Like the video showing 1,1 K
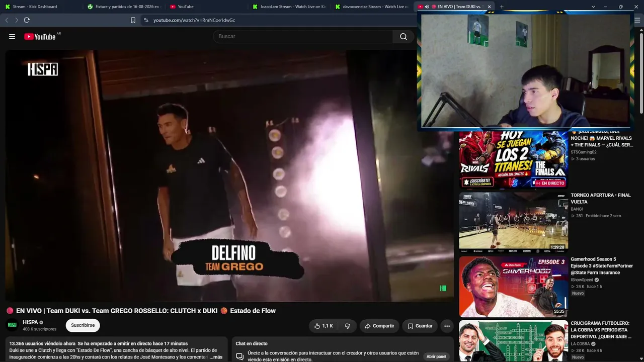The width and height of the screenshot is (644, 362). click(x=324, y=326)
